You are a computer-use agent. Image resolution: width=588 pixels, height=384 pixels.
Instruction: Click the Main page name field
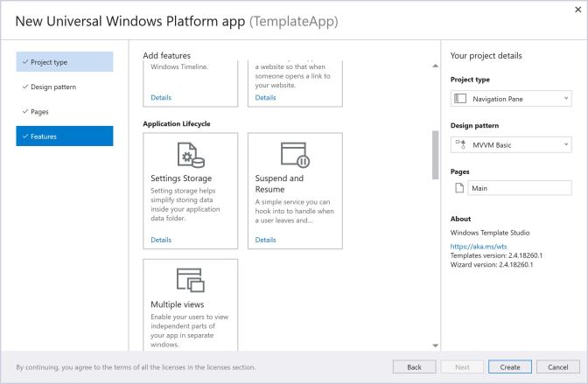(x=520, y=188)
